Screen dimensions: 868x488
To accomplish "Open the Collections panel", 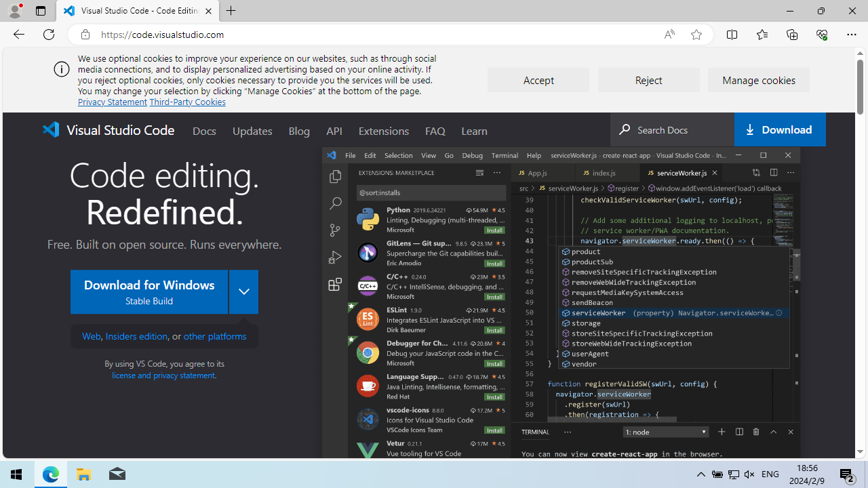I will pos(791,35).
